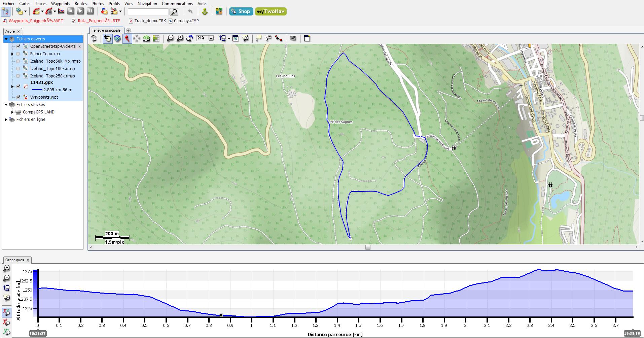Zoom in the altitude graph

[x=6, y=268]
